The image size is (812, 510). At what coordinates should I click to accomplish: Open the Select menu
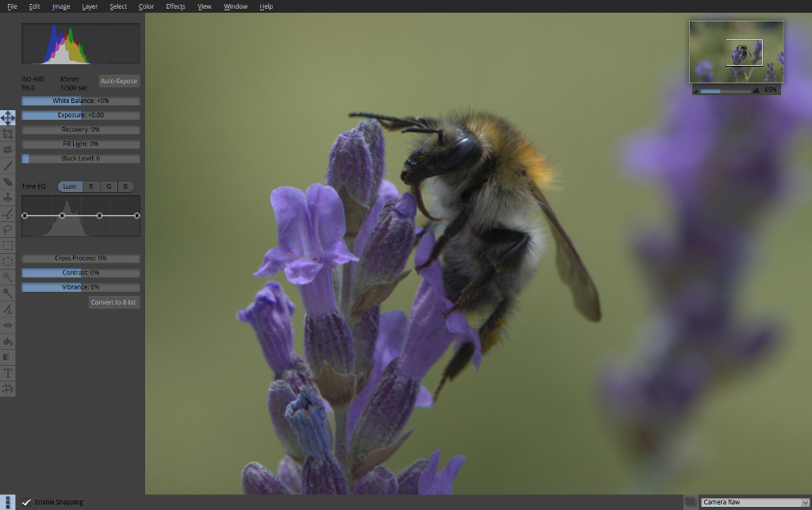click(x=118, y=6)
